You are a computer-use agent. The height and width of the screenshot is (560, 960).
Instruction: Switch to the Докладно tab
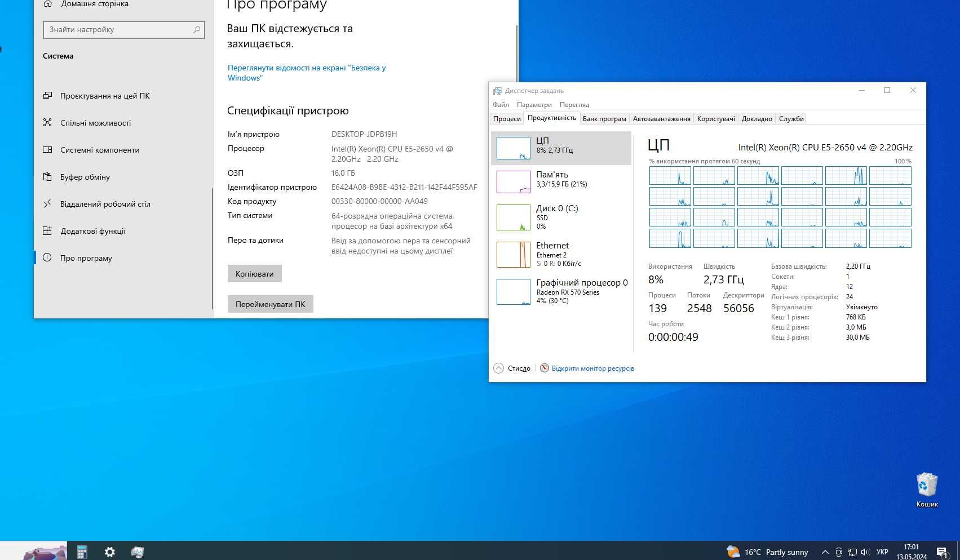click(x=757, y=118)
